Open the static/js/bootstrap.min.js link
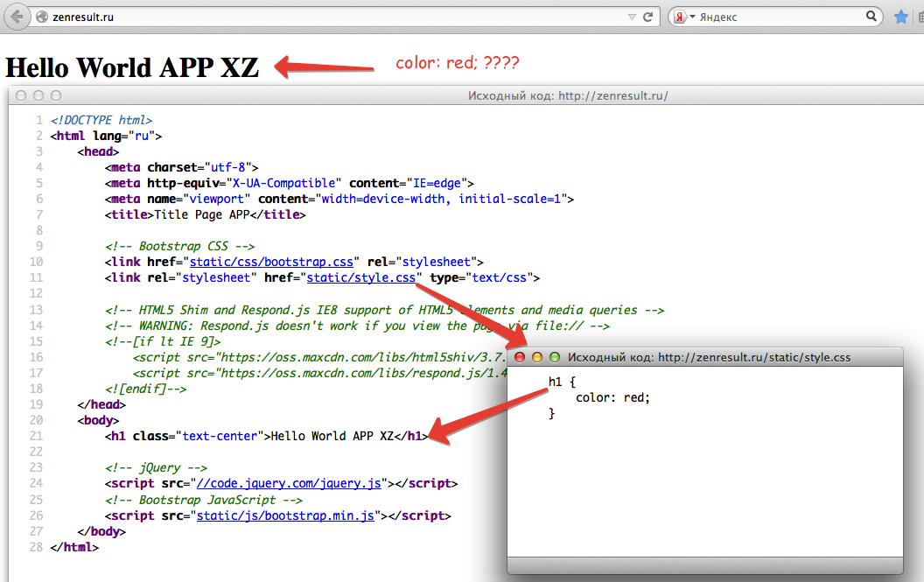Image resolution: width=924 pixels, height=582 pixels. 285,516
